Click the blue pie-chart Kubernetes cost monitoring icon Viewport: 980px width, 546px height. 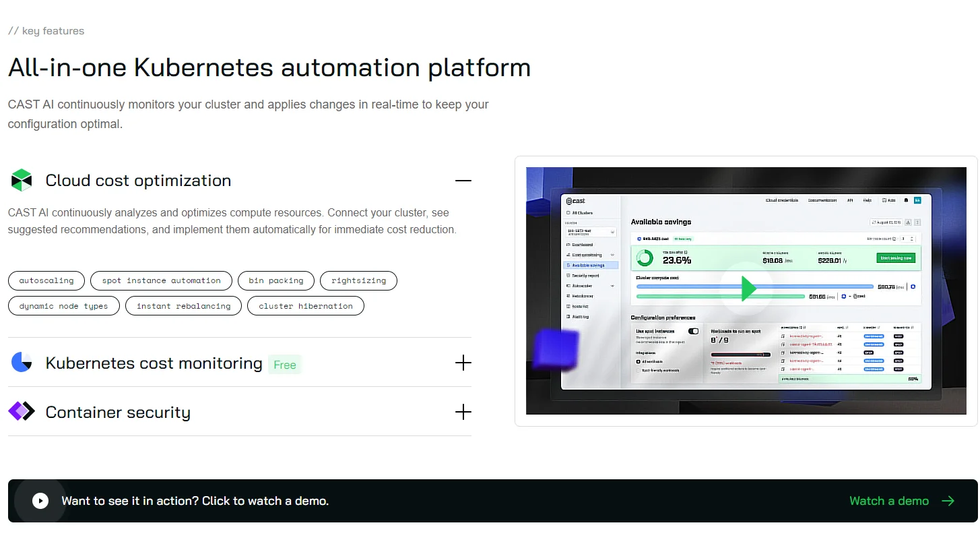(22, 363)
